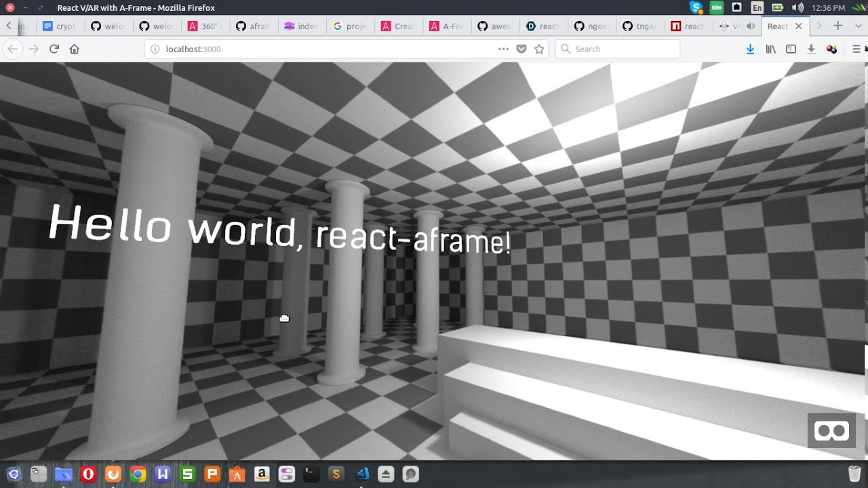Switch to the 'Creat' A-Frame tab
The width and height of the screenshot is (868, 488).
pos(399,26)
